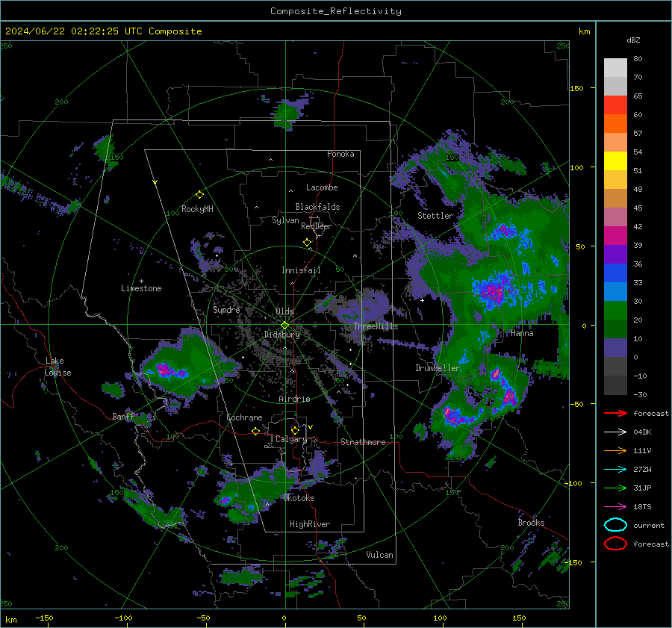Click the white 04DK arrow legend icon
Viewport: 672px width, 628px height.
pos(615,432)
